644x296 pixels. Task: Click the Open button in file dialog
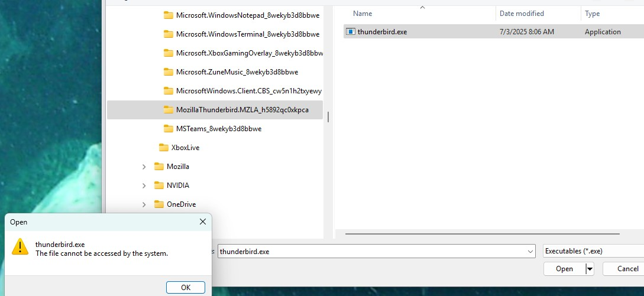pos(564,269)
